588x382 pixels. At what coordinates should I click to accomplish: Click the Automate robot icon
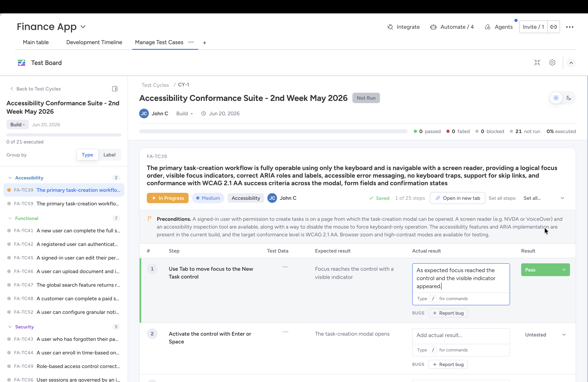[x=433, y=27]
